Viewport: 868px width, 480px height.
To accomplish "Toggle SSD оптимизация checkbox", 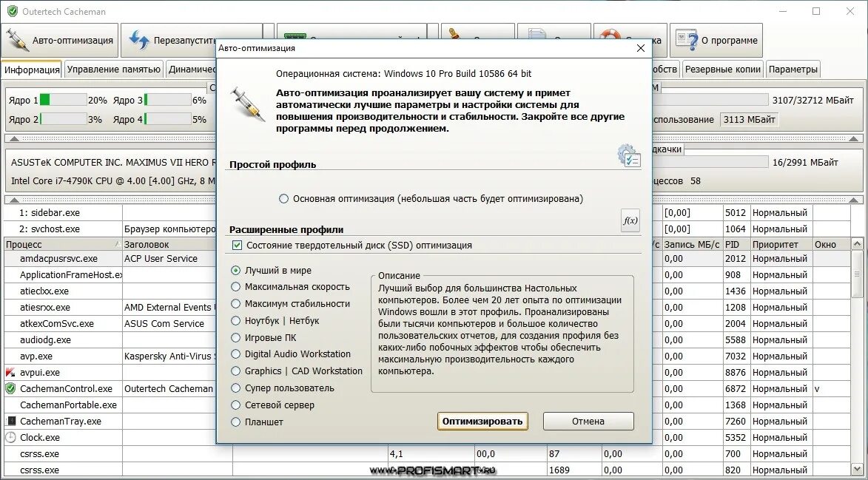I will 237,246.
